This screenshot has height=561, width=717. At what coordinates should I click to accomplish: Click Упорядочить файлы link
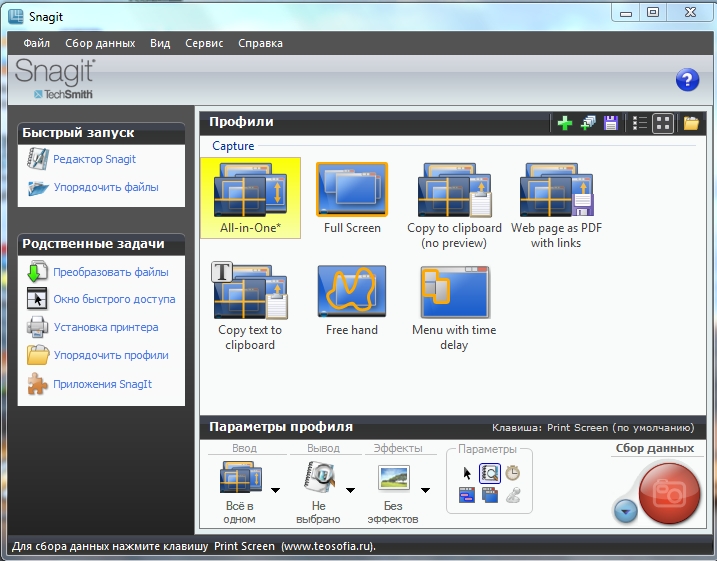[106, 187]
